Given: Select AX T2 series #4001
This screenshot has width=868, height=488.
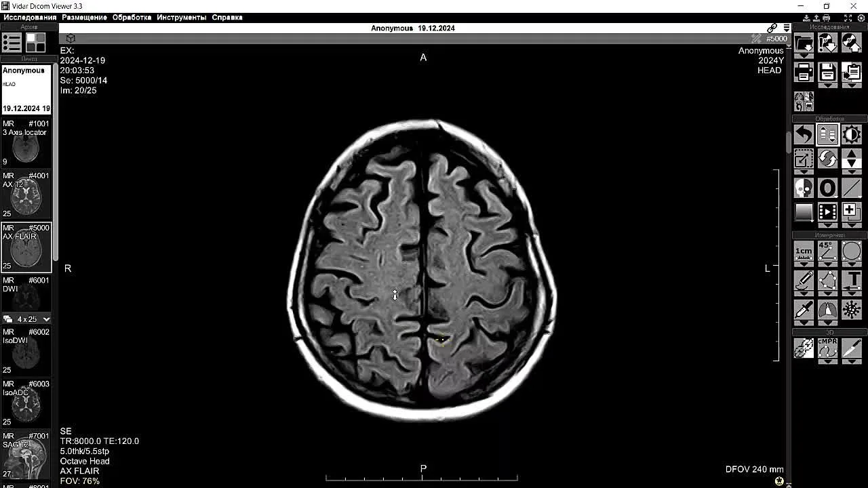Looking at the screenshot, I should tap(26, 195).
